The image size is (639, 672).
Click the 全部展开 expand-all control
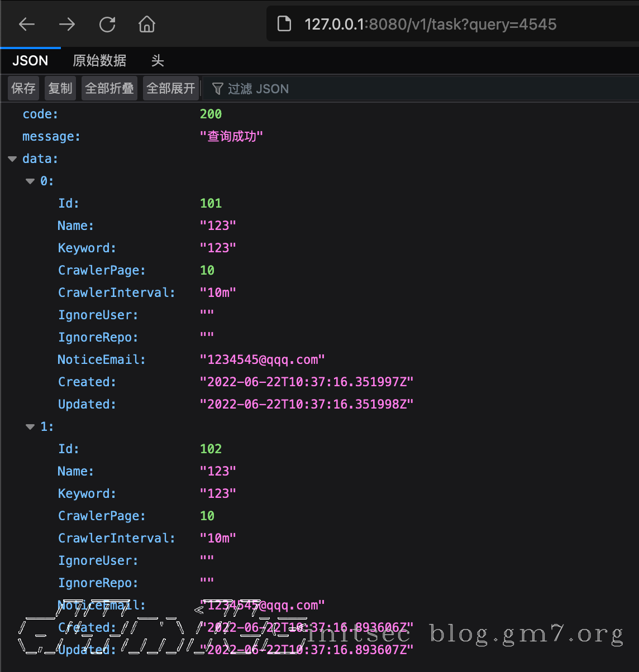point(170,88)
